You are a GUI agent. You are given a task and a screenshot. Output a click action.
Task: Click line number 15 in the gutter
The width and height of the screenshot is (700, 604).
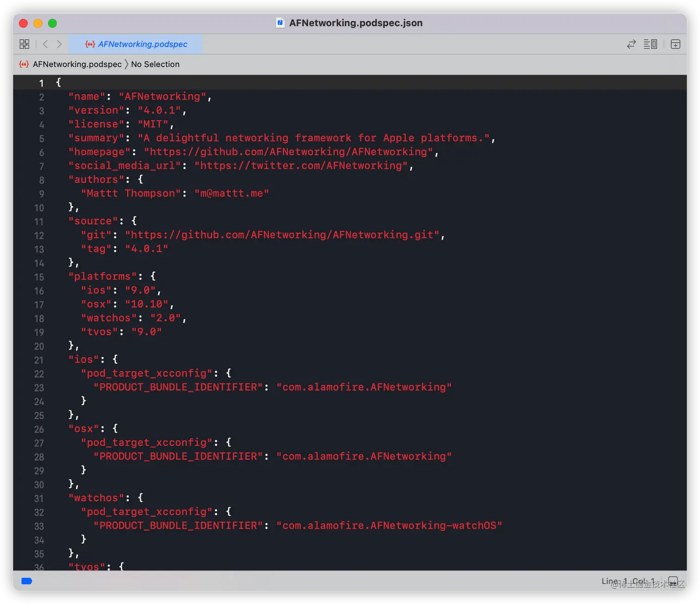click(x=39, y=277)
